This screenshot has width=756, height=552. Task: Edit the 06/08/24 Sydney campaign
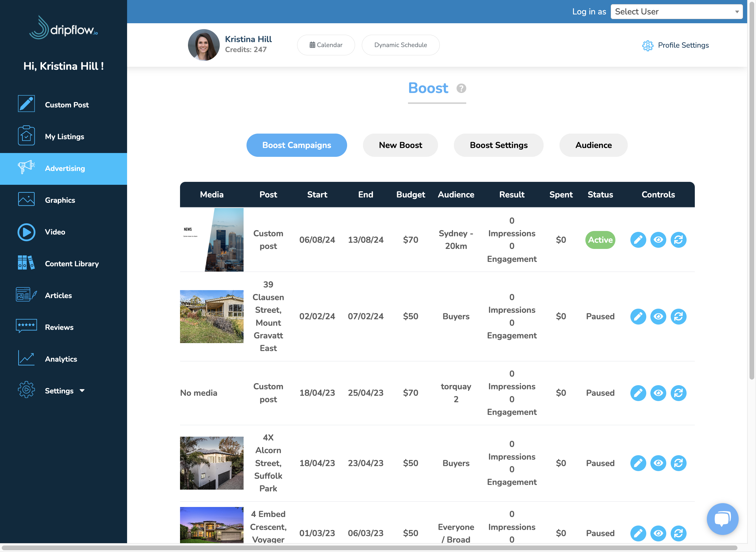(x=638, y=240)
